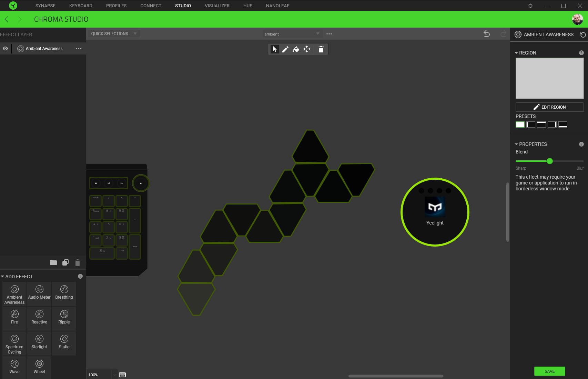588x379 pixels.
Task: Click the effect layer folder icon
Action: point(53,262)
